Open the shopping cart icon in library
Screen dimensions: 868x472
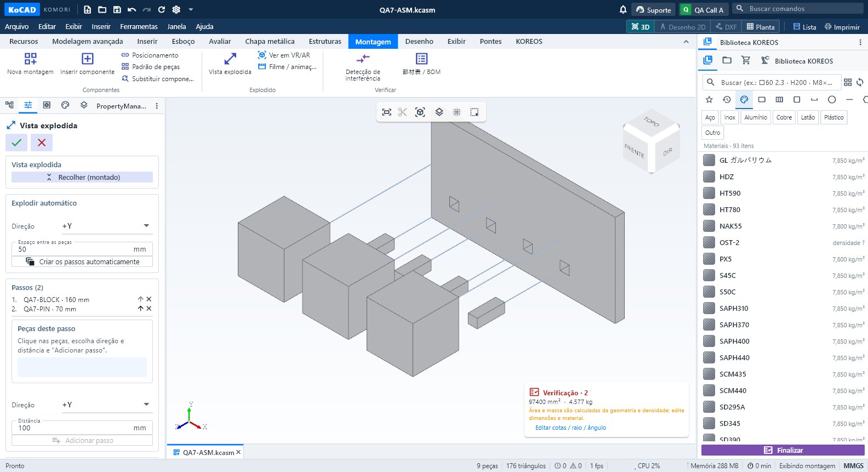coord(746,60)
